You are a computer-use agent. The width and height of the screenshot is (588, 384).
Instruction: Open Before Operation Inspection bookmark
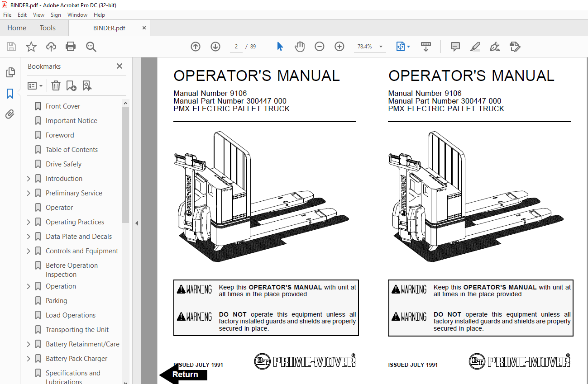(x=72, y=270)
